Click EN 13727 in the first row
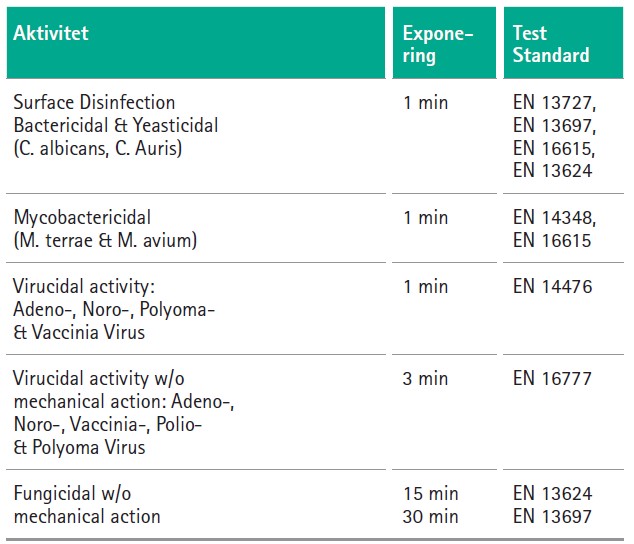 [x=554, y=103]
